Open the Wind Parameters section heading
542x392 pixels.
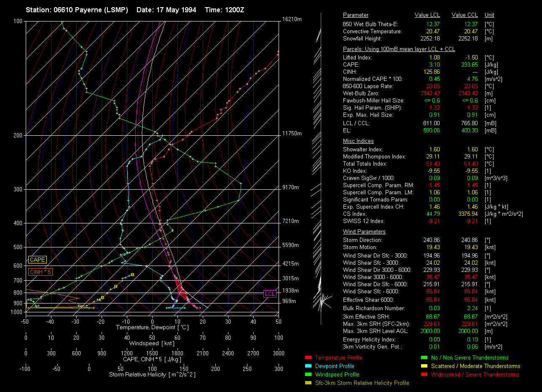(x=364, y=232)
